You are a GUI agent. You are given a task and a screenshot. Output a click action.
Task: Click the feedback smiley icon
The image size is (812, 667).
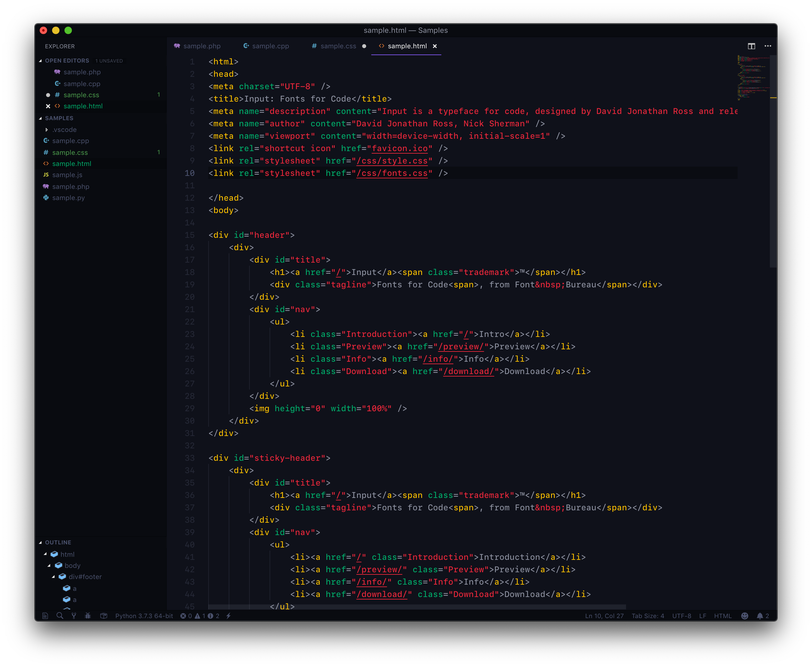point(745,616)
